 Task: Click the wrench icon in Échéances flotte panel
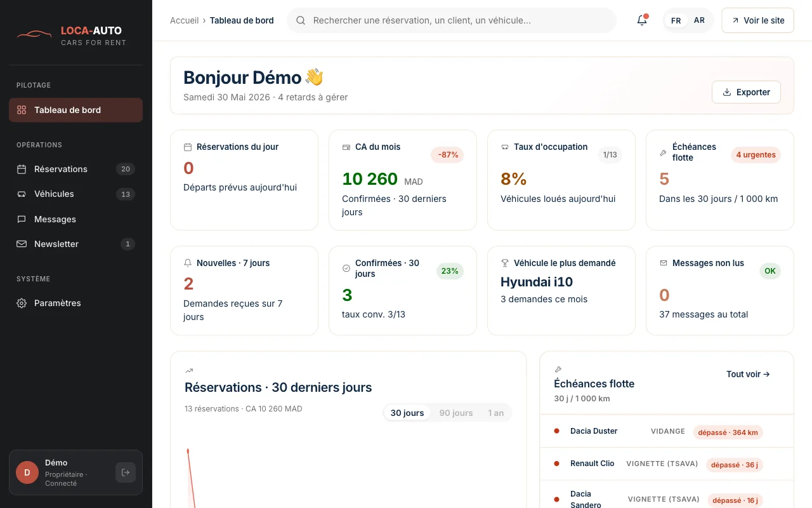[x=558, y=369]
